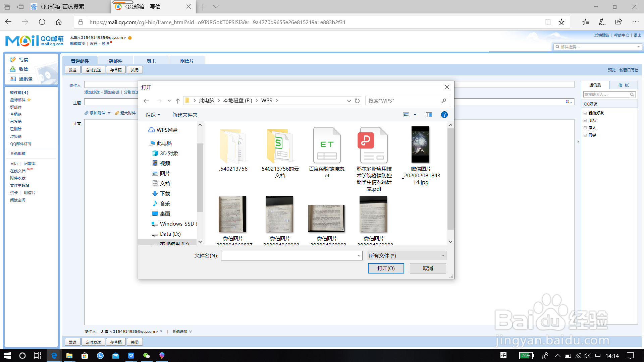Click the 打开(O) button

[x=386, y=268]
